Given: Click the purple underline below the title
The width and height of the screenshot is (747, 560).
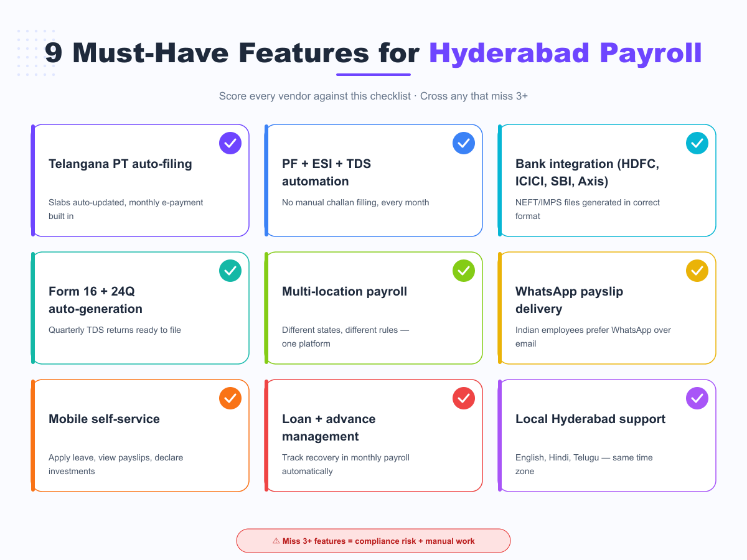Looking at the screenshot, I should point(373,75).
